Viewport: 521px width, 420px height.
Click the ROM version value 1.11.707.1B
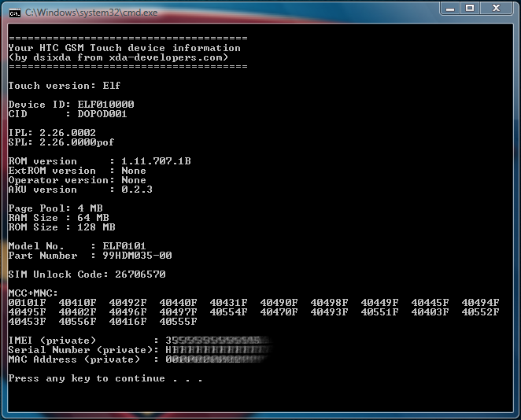click(x=156, y=161)
